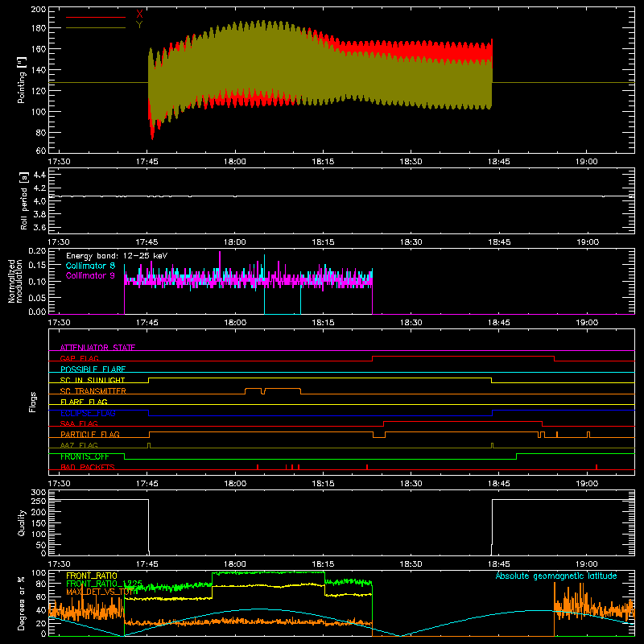Click the 18:45 time label under Flags plot
Viewport: 644px width, 644px height.
click(x=498, y=484)
